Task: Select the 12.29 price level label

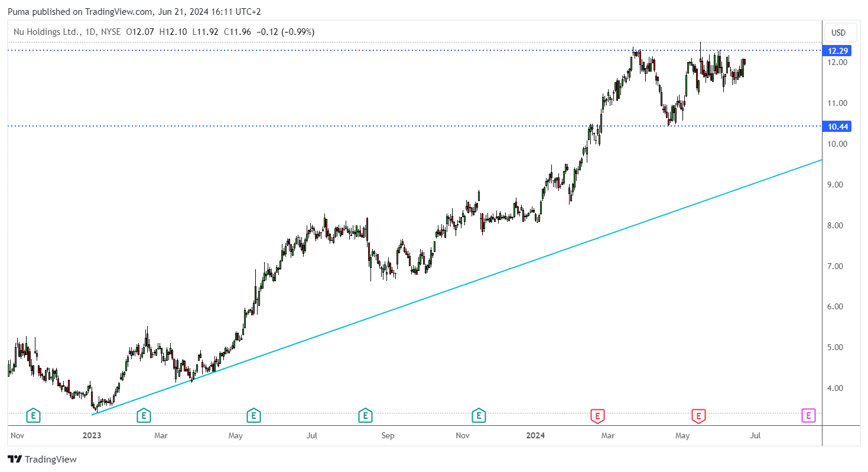Action: point(838,51)
